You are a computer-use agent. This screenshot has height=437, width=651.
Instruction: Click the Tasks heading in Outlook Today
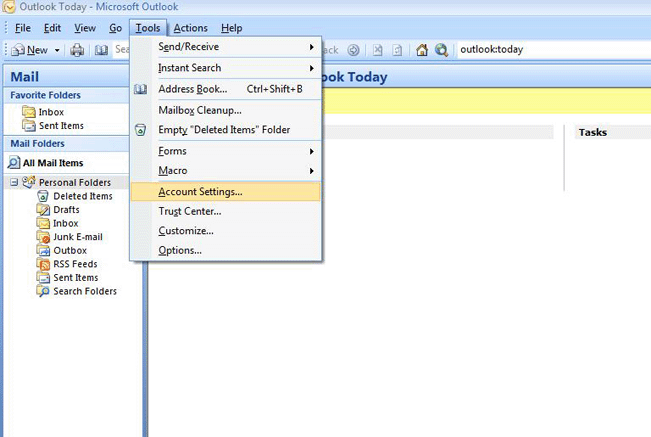tap(593, 132)
